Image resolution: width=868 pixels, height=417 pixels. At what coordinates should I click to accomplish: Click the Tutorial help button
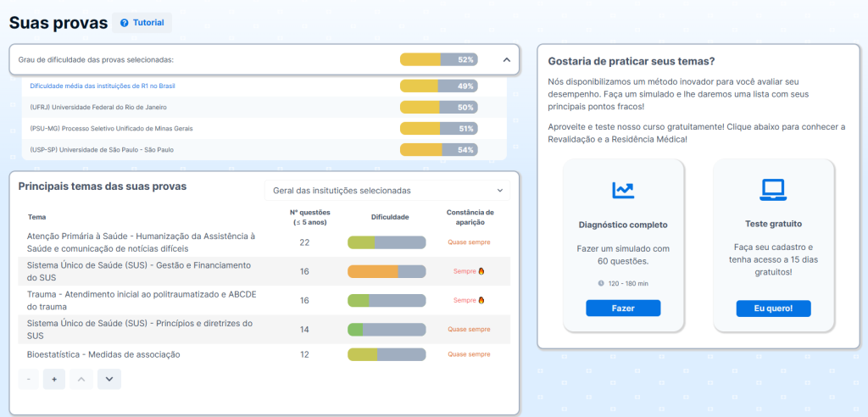[x=142, y=23]
